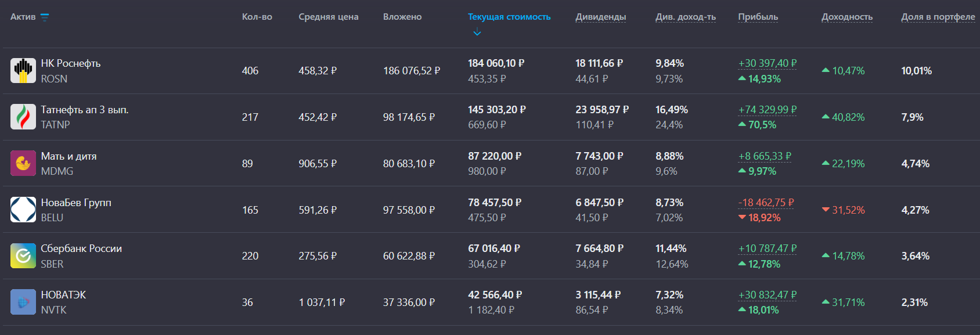Open Татнефть ап 3 вып. link
Viewport: 980px width, 335px height.
[85, 110]
